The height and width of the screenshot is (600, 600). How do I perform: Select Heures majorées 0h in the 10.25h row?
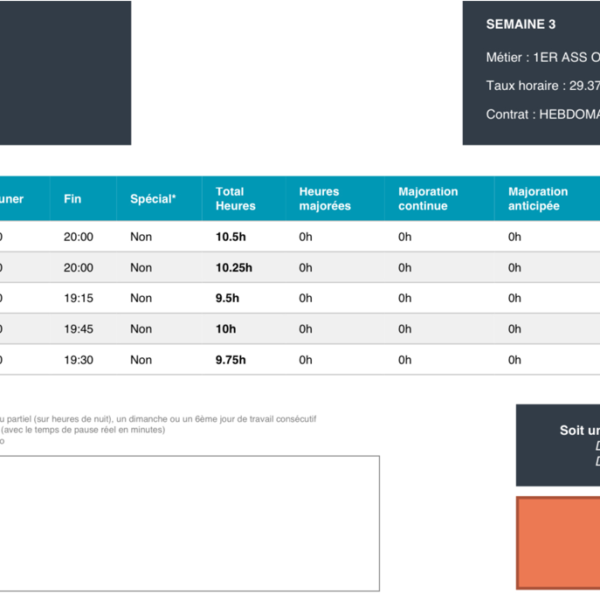coord(305,267)
